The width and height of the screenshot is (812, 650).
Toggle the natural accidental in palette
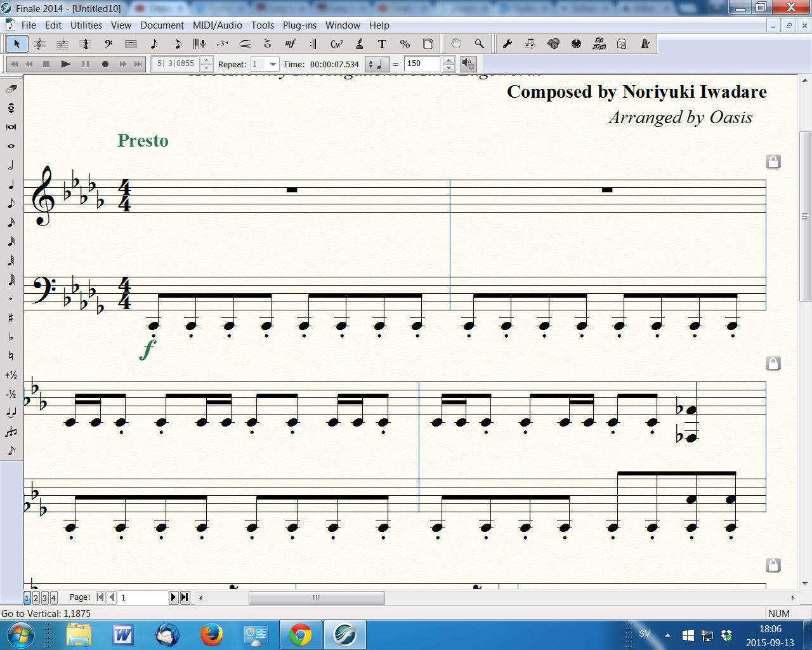(x=11, y=355)
